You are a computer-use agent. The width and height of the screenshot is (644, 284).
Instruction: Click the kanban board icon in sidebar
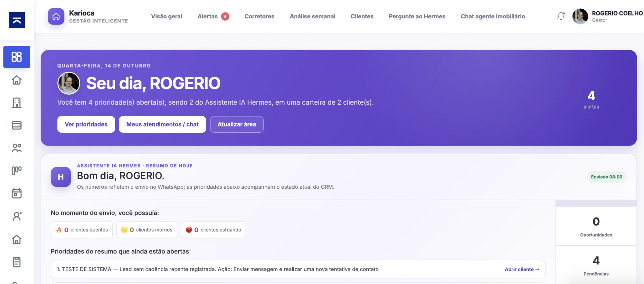[17, 171]
